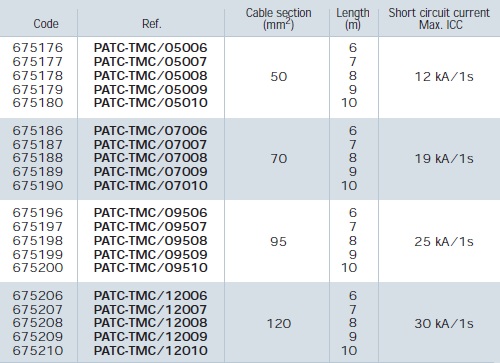Select reference PATC-TMC/09509
This screenshot has height=363, width=500.
point(151,255)
